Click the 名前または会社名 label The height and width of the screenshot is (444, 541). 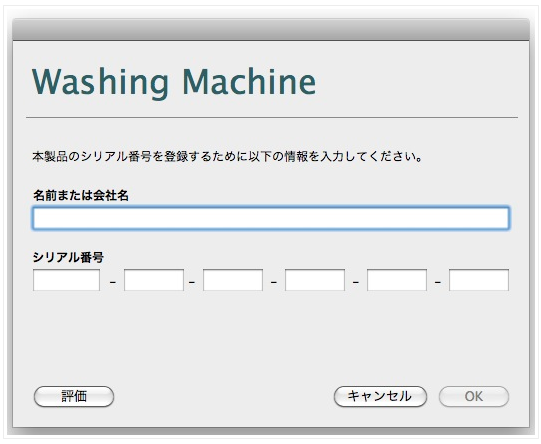81,196
